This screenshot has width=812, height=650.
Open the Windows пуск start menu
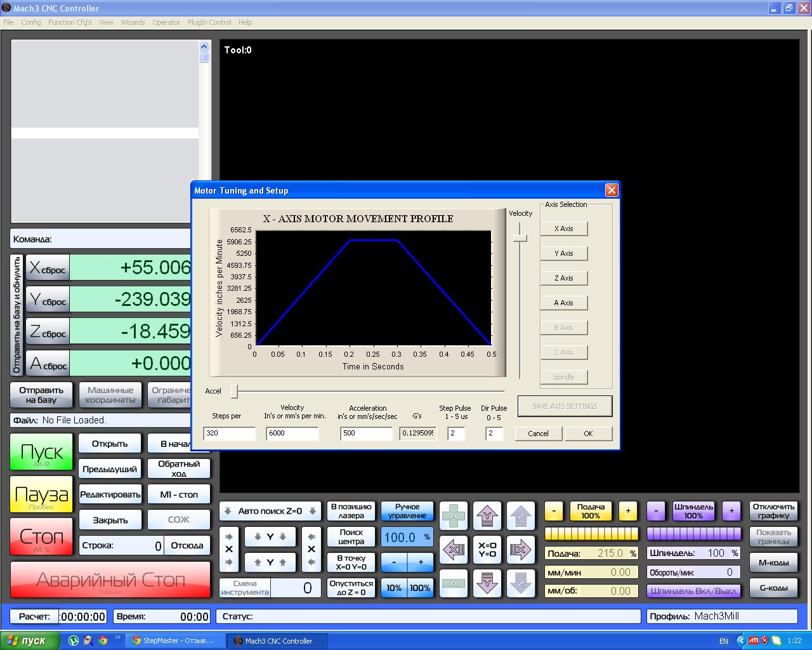click(30, 641)
